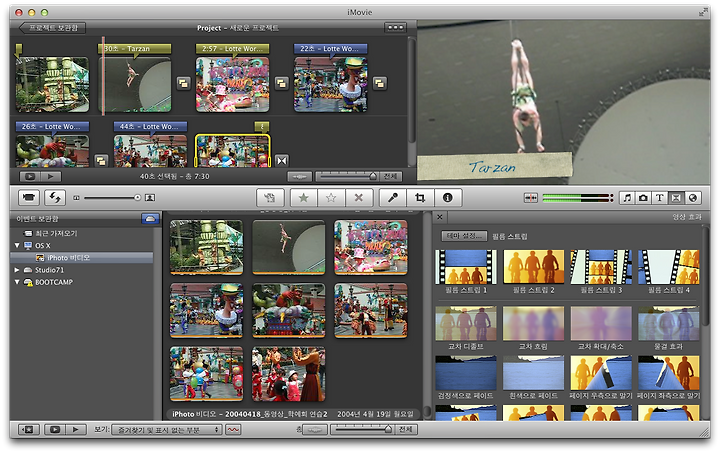The width and height of the screenshot is (720, 453).
Task: Select the fade to black transition
Action: tap(466, 373)
